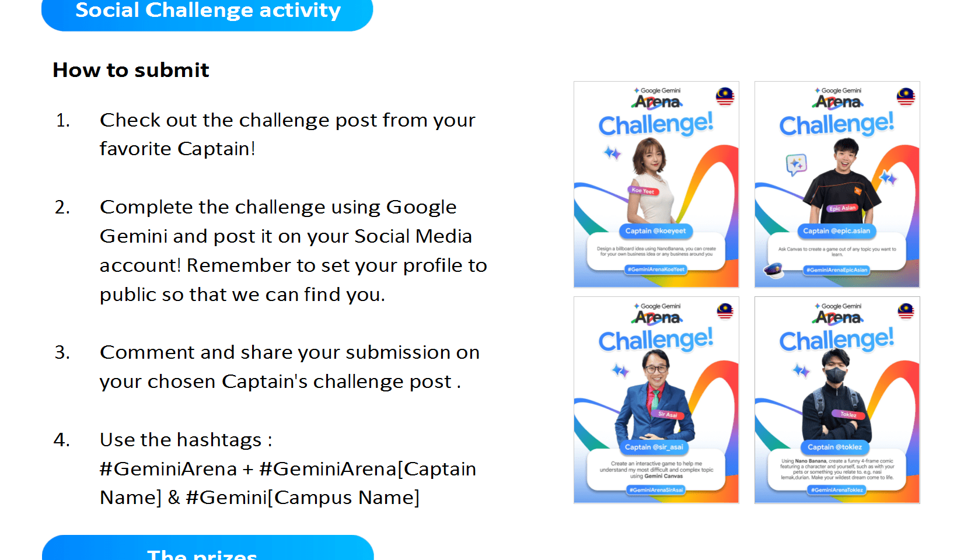964x560 pixels.
Task: Click the #GeminiArenaKoeYeet hashtag
Action: (x=656, y=269)
